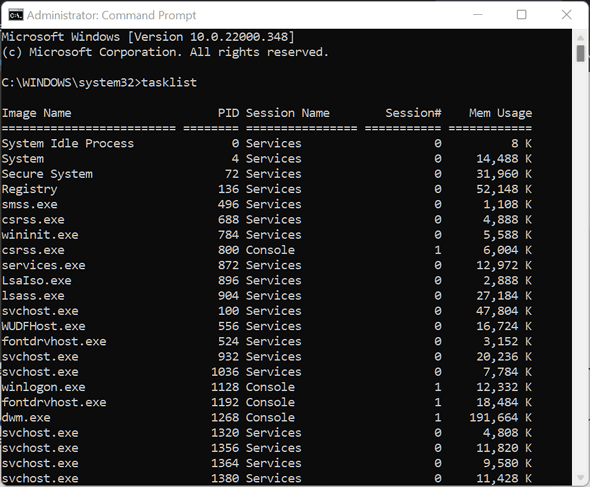Click the 191,664 K memory value
The height and width of the screenshot is (487, 590).
coord(500,417)
